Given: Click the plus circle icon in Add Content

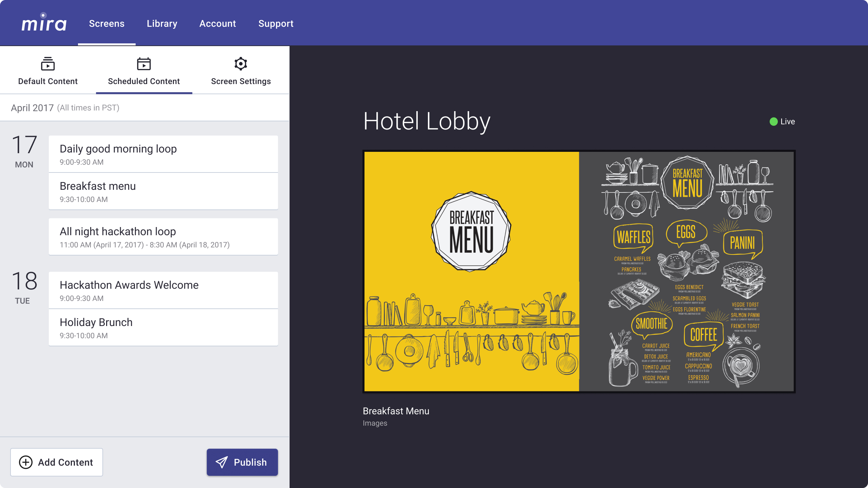Looking at the screenshot, I should tap(26, 462).
